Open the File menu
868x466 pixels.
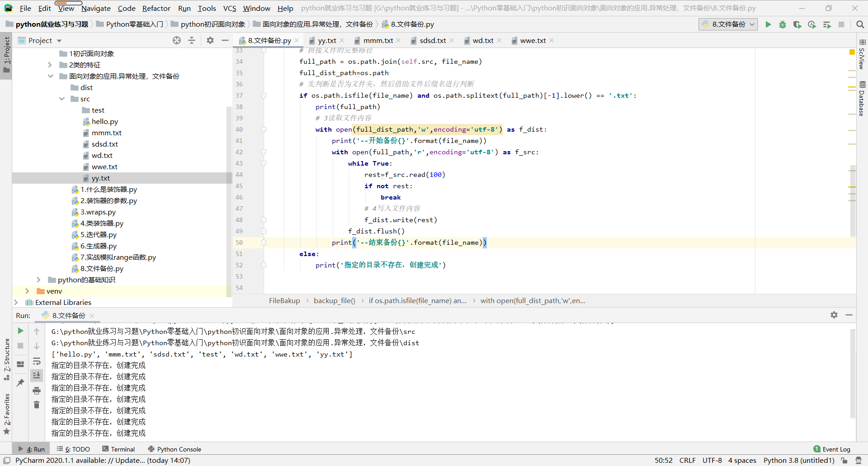(x=25, y=8)
